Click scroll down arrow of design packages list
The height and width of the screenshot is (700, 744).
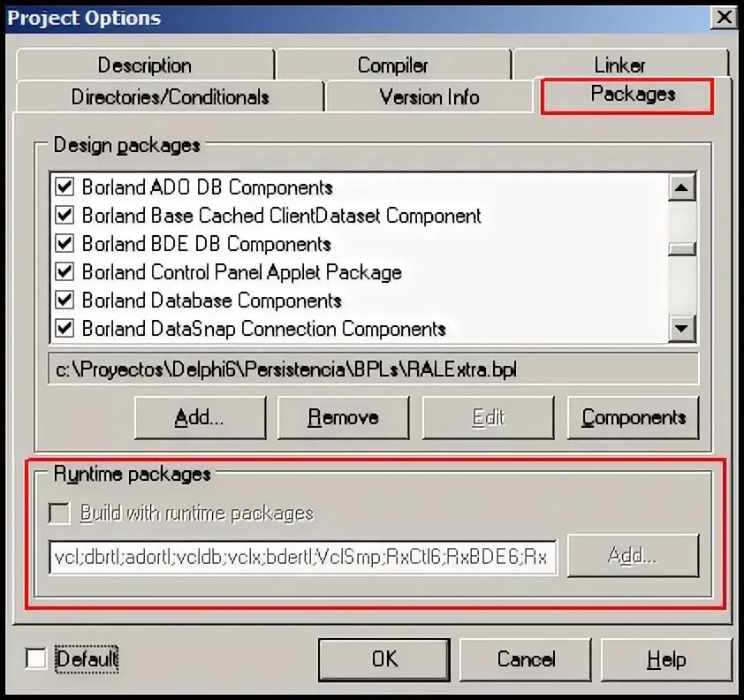(x=682, y=328)
